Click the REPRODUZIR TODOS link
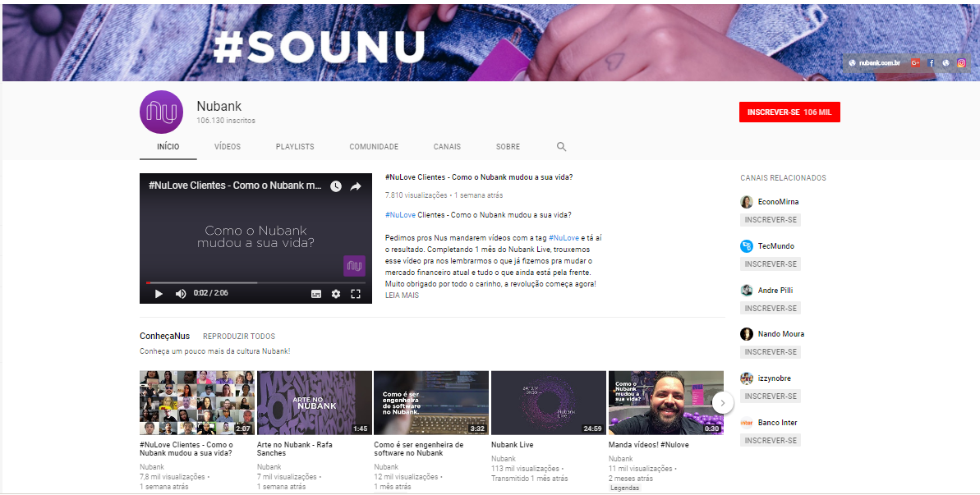The height and width of the screenshot is (495, 980). tap(239, 336)
